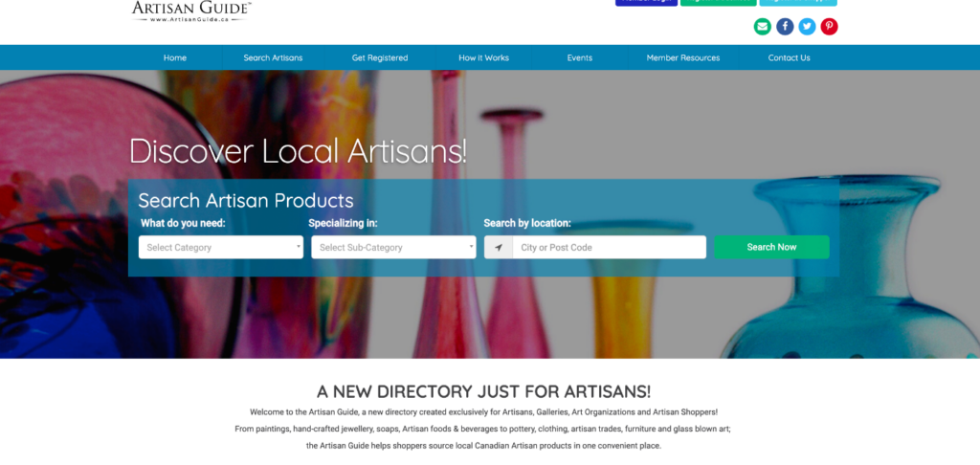Click the green button at top right
The image size is (980, 465).
click(x=718, y=3)
